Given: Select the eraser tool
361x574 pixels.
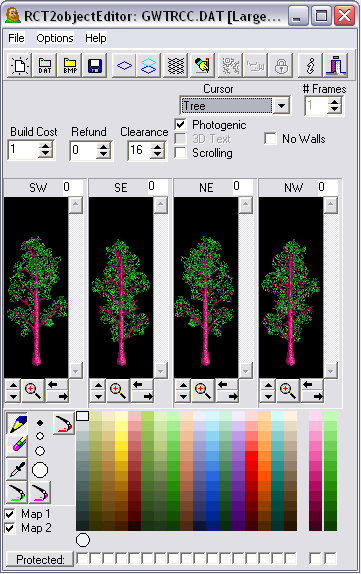Looking at the screenshot, I should (x=17, y=446).
